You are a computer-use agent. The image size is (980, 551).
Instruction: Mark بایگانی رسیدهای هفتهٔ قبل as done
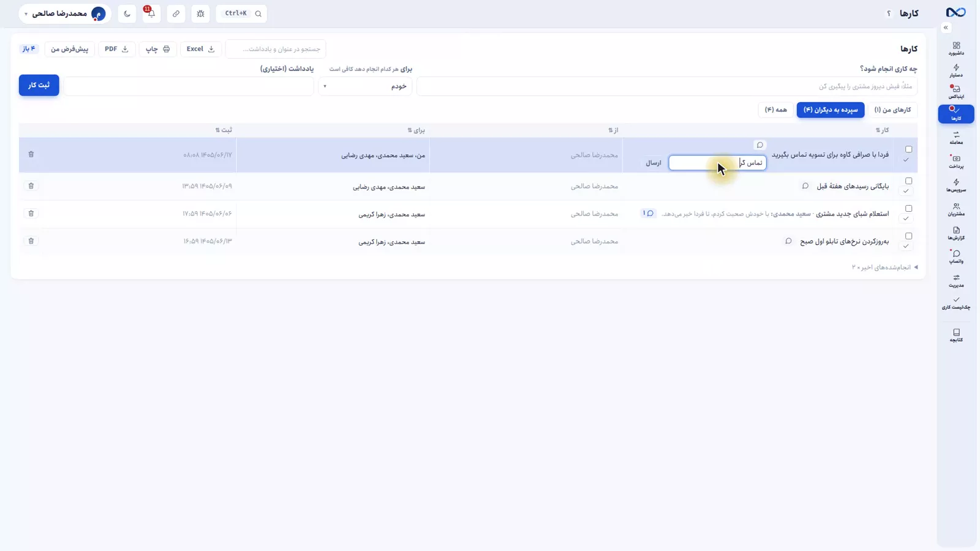point(906,191)
